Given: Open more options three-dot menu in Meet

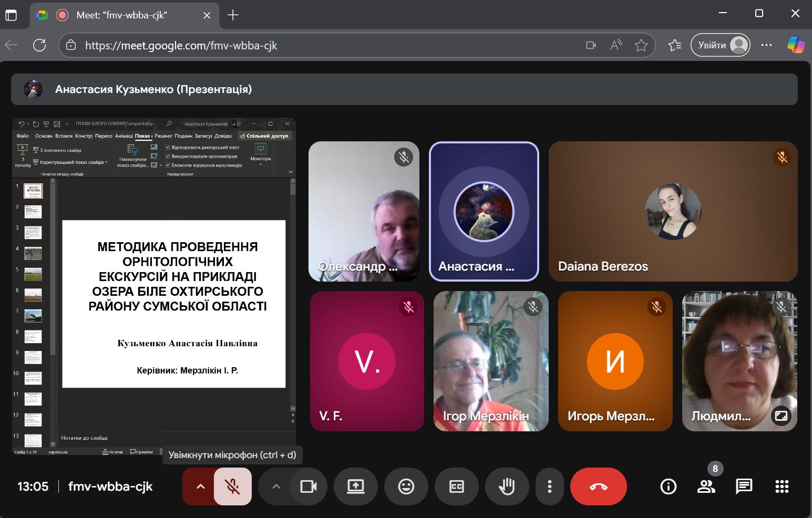Looking at the screenshot, I should pos(549,486).
